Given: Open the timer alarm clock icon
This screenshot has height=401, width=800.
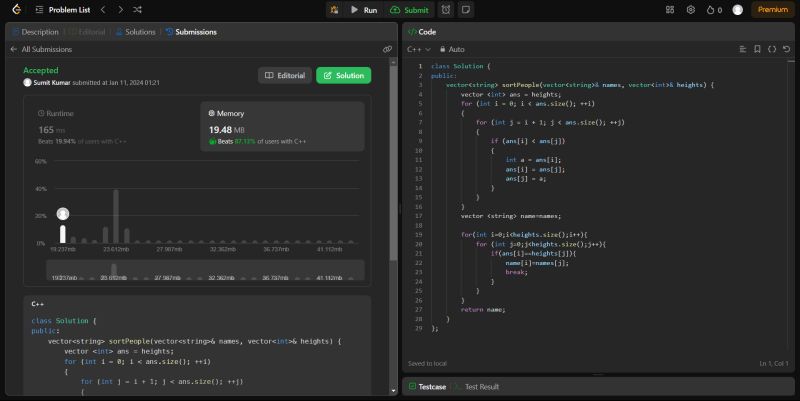Looking at the screenshot, I should pos(446,10).
